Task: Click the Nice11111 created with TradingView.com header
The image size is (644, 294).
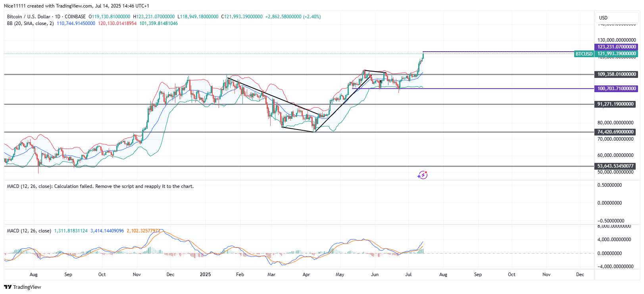Action: point(77,6)
